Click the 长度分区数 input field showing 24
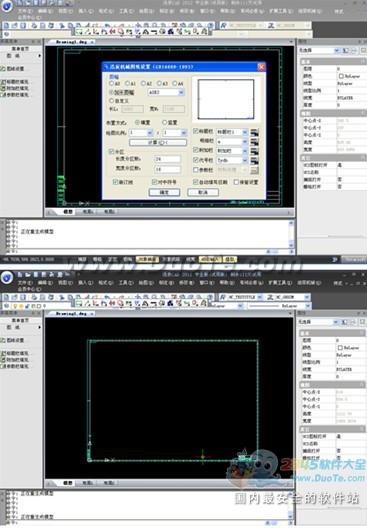367x528 pixels. 167,159
